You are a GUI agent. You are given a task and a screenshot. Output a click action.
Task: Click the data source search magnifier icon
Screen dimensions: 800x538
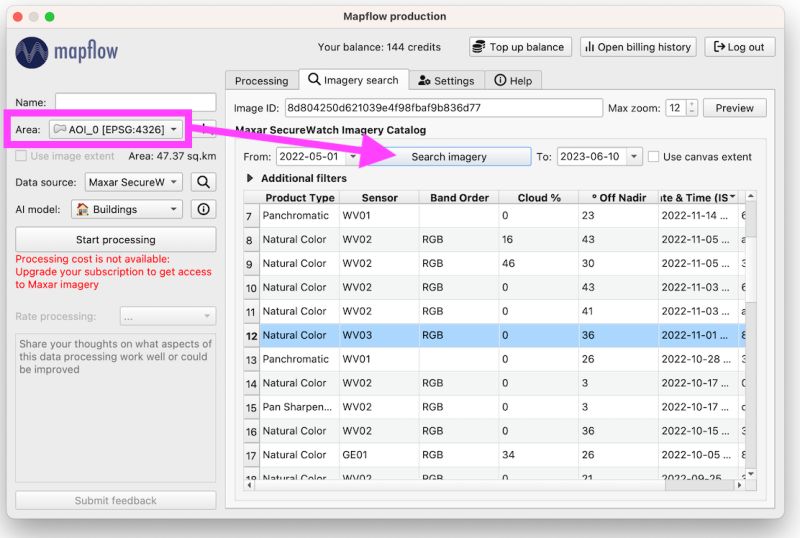(203, 182)
